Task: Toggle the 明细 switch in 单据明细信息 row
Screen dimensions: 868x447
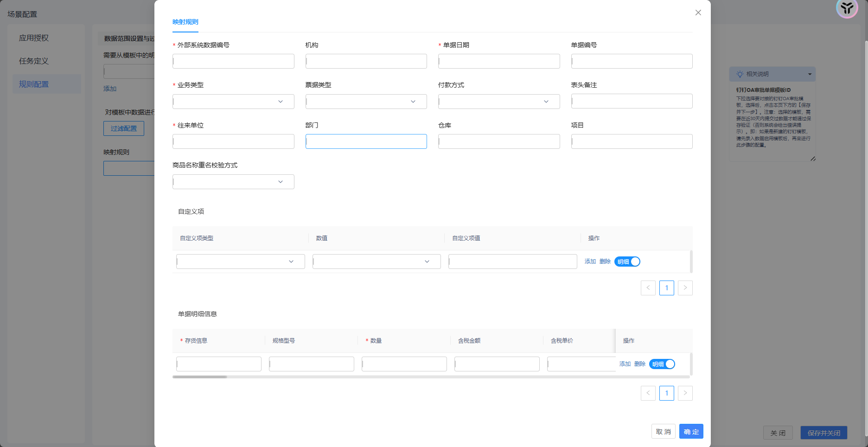Action: (662, 364)
